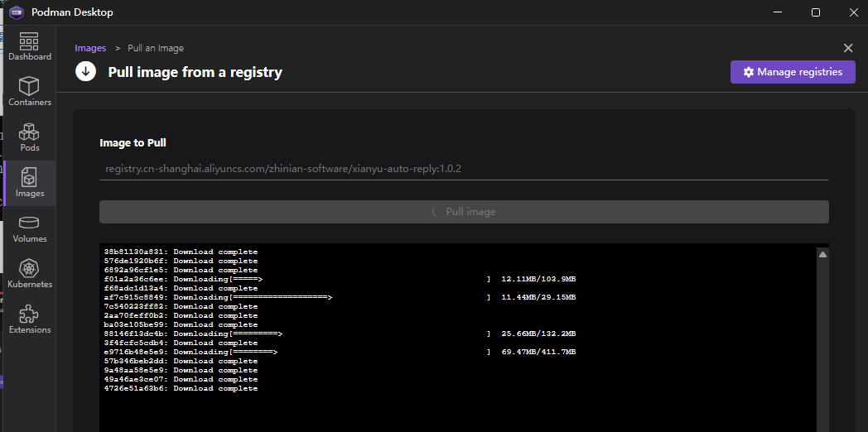The width and height of the screenshot is (868, 432).
Task: Click the 'Pull an Image' breadcrumb text
Action: [156, 48]
